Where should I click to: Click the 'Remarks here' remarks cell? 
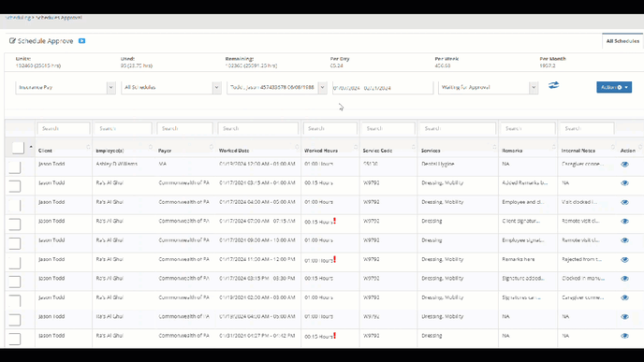519,259
